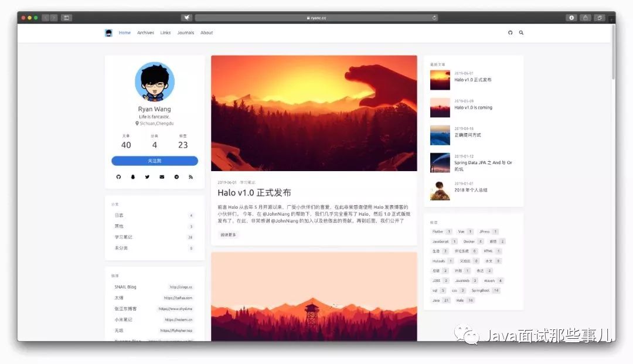Open the 日志 category row

point(155,216)
